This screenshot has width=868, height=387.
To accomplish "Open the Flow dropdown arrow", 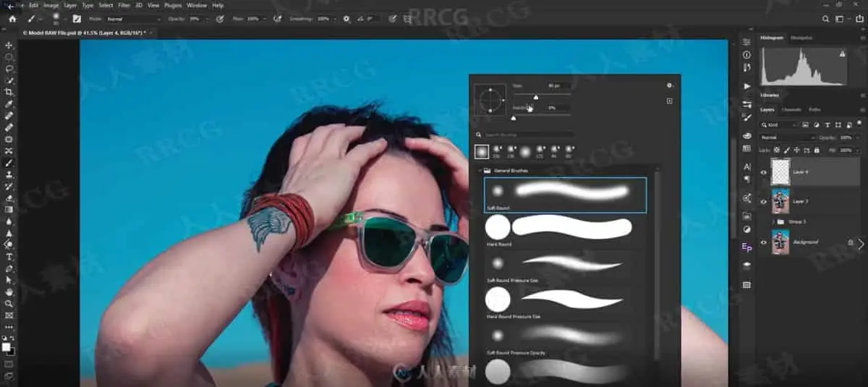I will click(265, 19).
